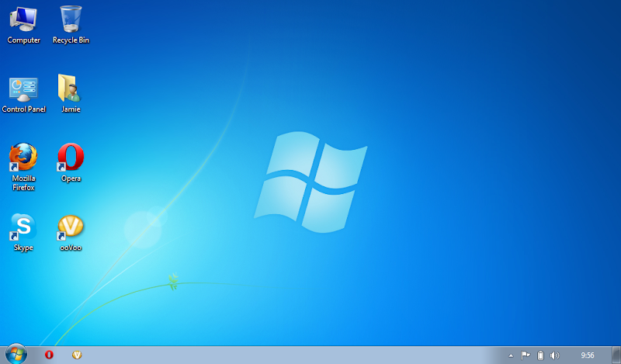The width and height of the screenshot is (621, 364).
Task: Select the Skype desktop shortcut
Action: point(23,233)
